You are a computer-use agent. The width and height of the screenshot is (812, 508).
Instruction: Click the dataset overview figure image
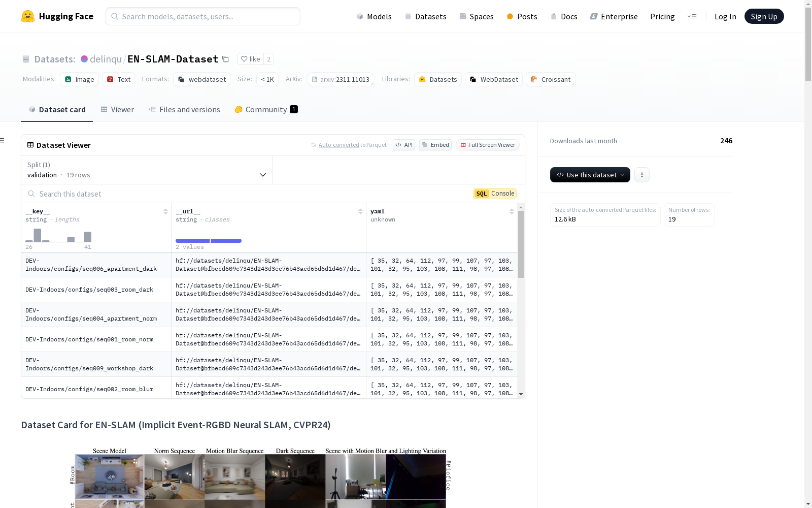pos(260,478)
